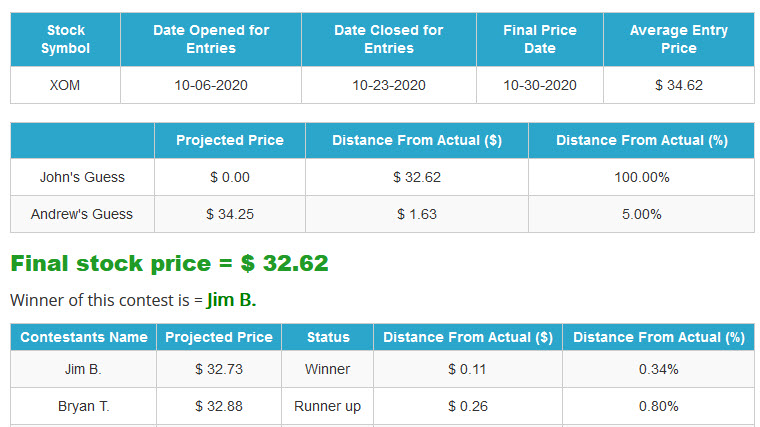This screenshot has height=427, width=760.
Task: Select the XOM stock symbol cell
Action: [65, 85]
